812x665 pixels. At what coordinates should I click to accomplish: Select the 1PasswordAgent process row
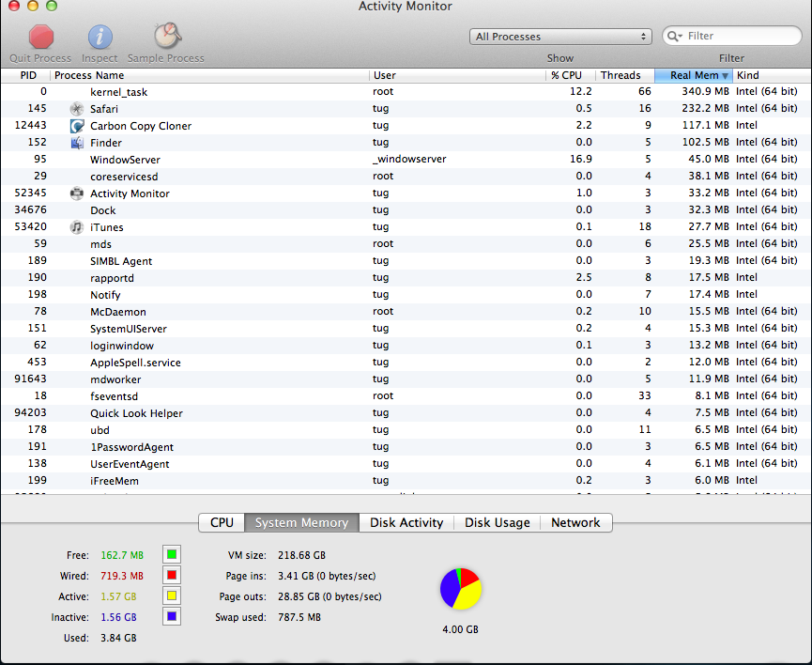coord(406,447)
